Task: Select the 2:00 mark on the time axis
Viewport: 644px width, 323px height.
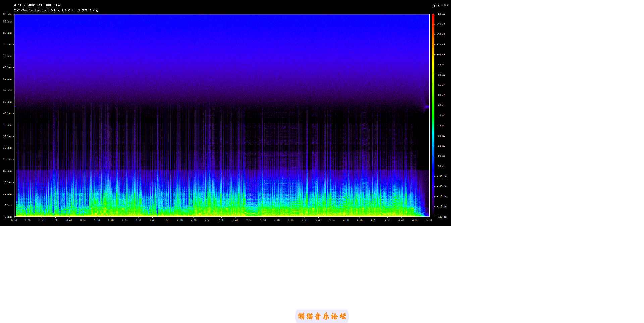Action: (180, 220)
